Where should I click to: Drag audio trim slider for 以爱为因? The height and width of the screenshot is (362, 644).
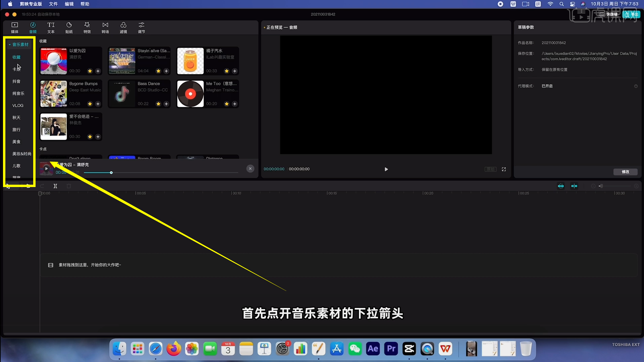pyautogui.click(x=112, y=173)
